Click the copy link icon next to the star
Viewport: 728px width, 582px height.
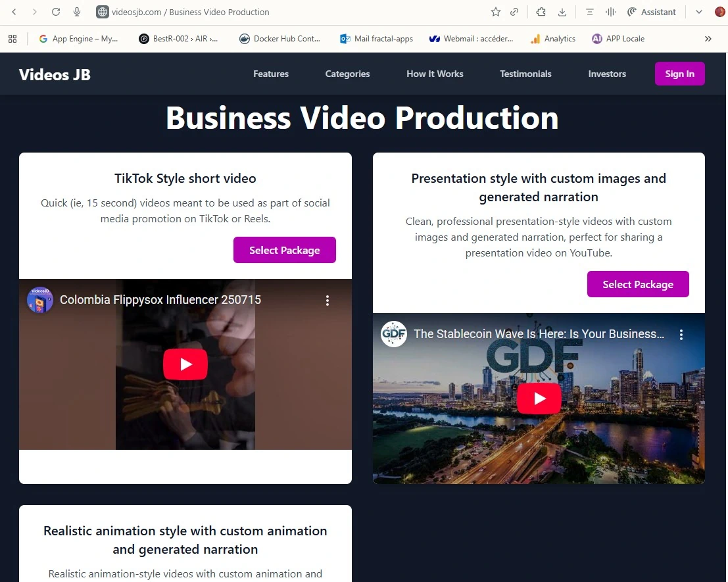514,12
